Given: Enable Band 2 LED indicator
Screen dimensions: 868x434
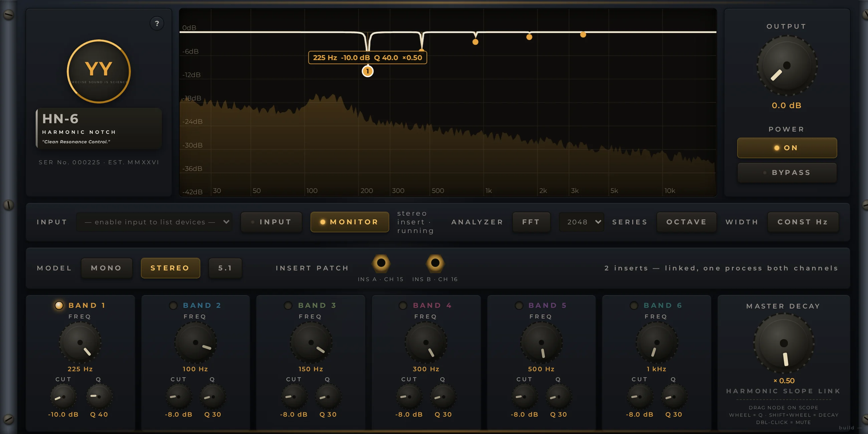Looking at the screenshot, I should click(x=174, y=305).
